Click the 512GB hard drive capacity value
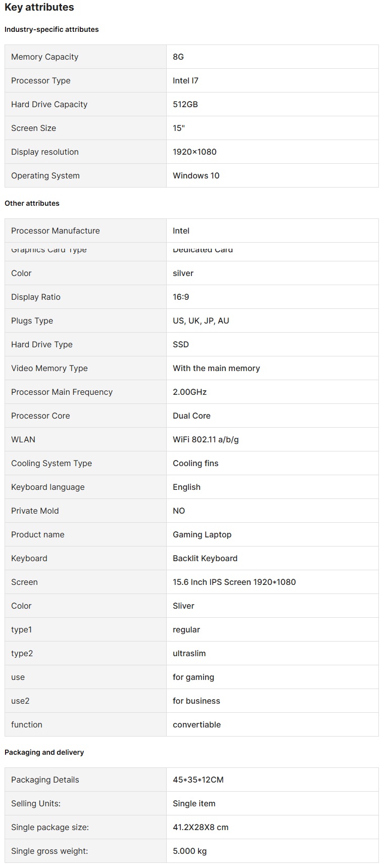The height and width of the screenshot is (868, 388). click(185, 104)
